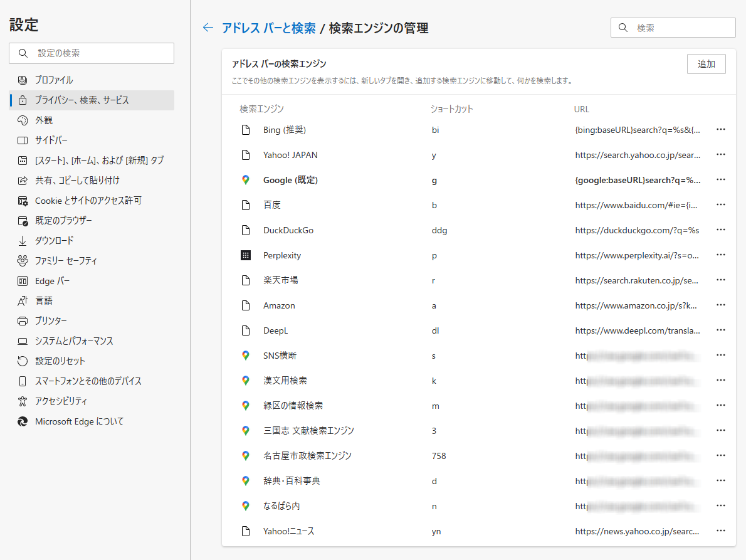Click the Perplexity grid icon
This screenshot has width=746, height=560.
coord(246,255)
